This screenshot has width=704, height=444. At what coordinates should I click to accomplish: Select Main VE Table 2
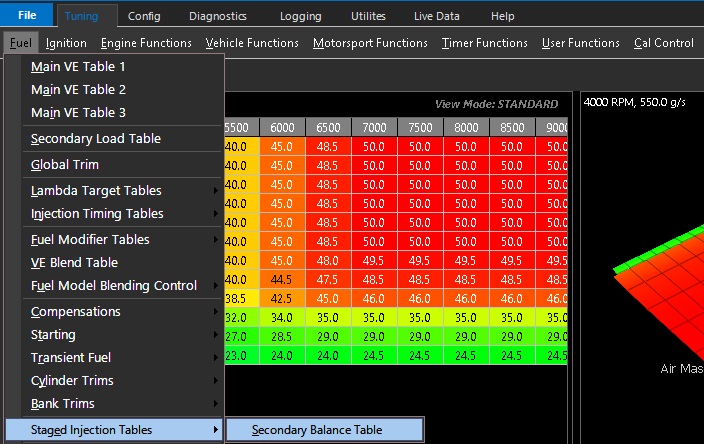click(x=78, y=90)
